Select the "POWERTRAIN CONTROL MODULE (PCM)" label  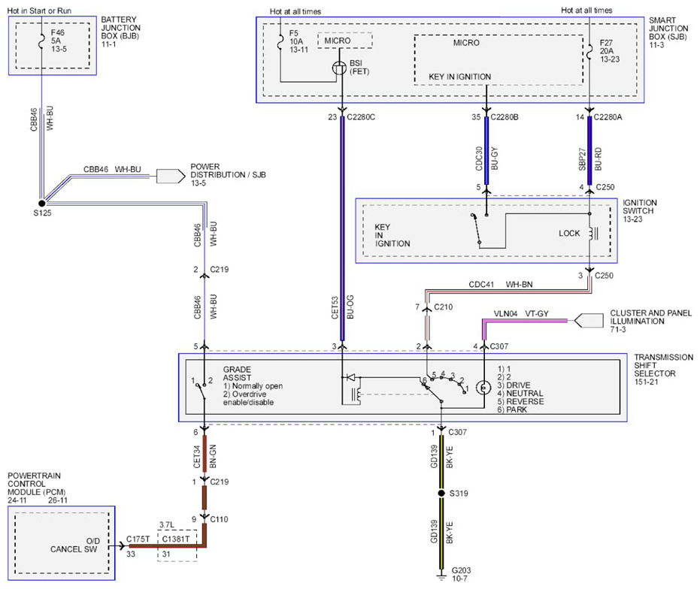click(37, 484)
